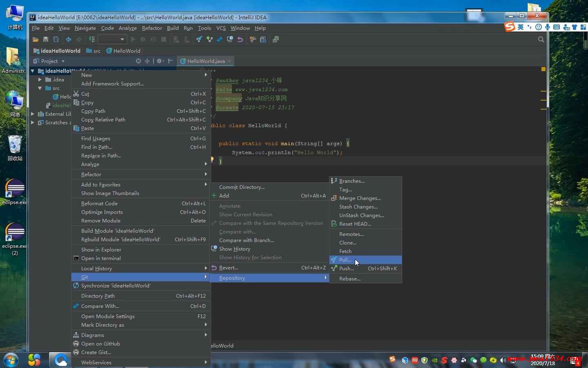Screen dimensions: 588x368
Task: Click the Synchronize toolbar icon
Action: (56, 39)
